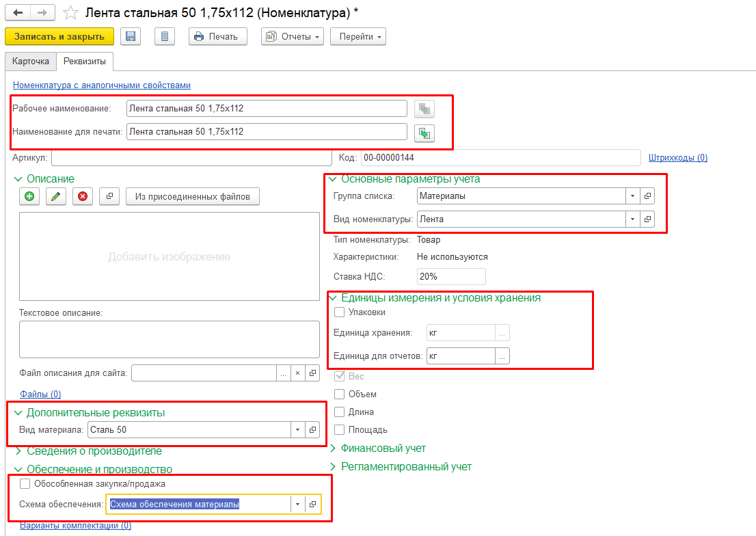Collapse the Обеспечение и производство section
The image size is (756, 536).
pos(18,470)
